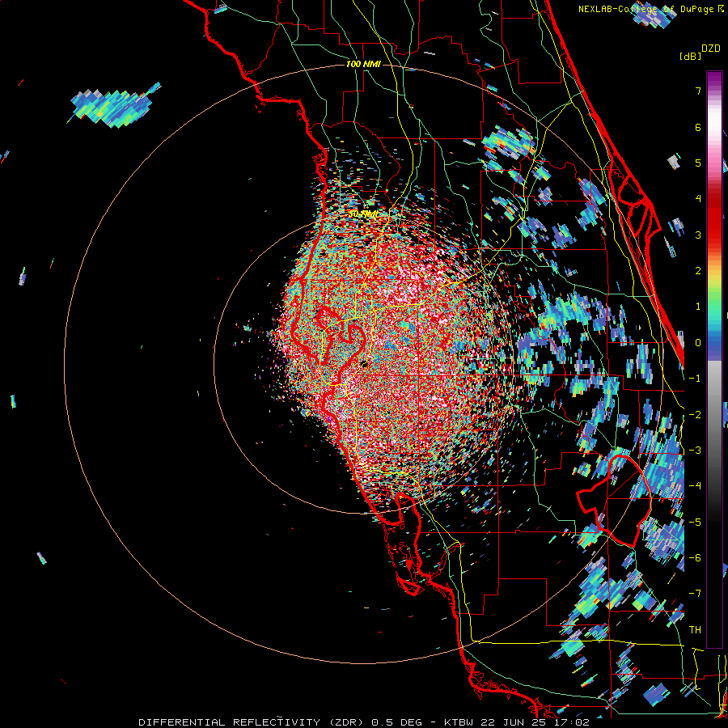Click the ZDR color scale bar
Image resolution: width=728 pixels, height=728 pixels.
714,359
